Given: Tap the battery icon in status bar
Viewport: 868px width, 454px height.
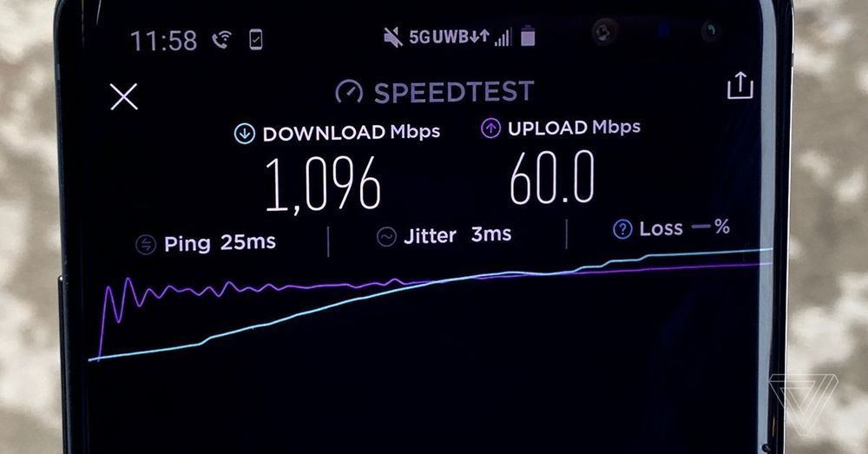Looking at the screenshot, I should [528, 36].
